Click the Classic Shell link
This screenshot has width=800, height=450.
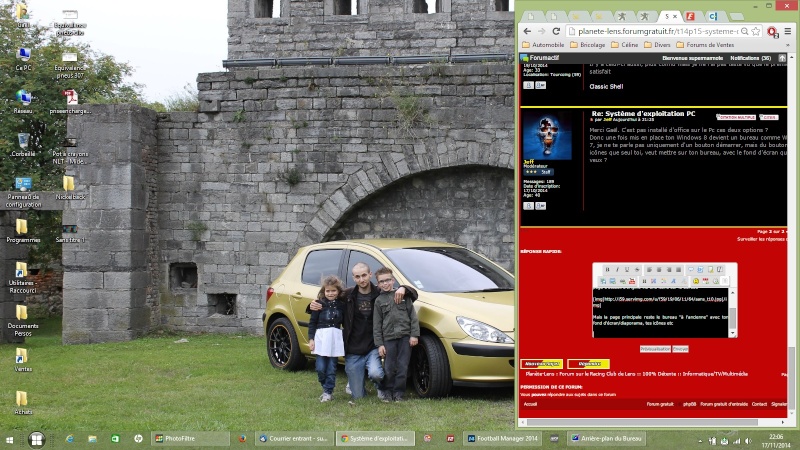point(606,86)
